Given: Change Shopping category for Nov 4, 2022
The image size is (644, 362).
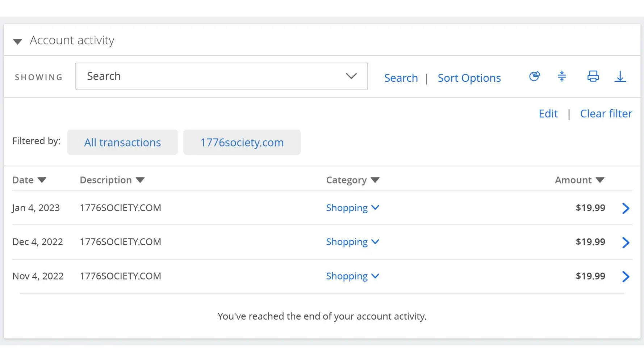Looking at the screenshot, I should pyautogui.click(x=352, y=276).
